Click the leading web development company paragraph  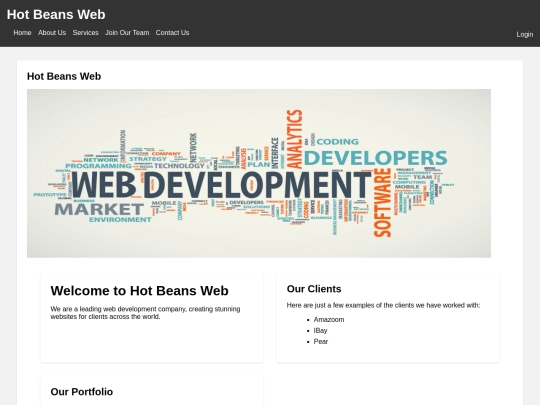tap(145, 313)
